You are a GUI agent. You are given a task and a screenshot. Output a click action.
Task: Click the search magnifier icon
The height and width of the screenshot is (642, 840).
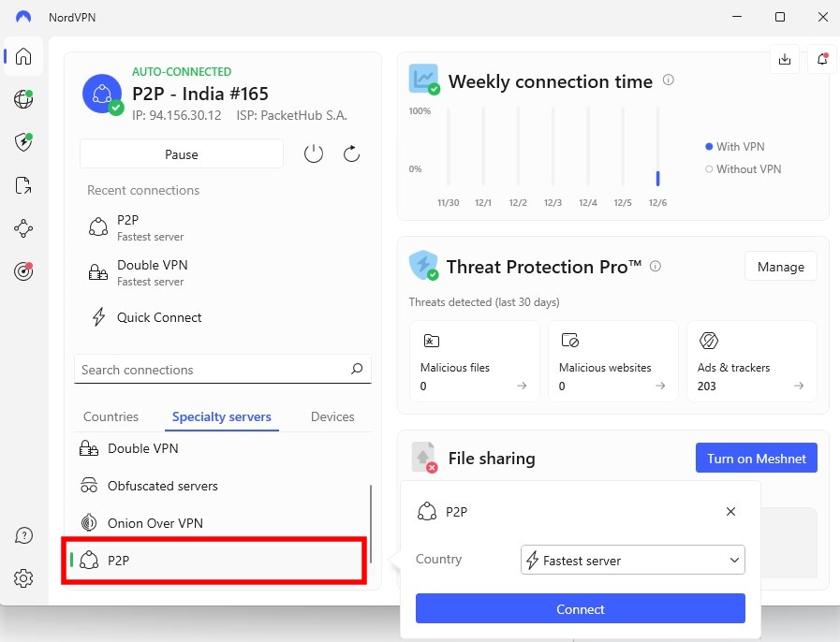(x=357, y=369)
